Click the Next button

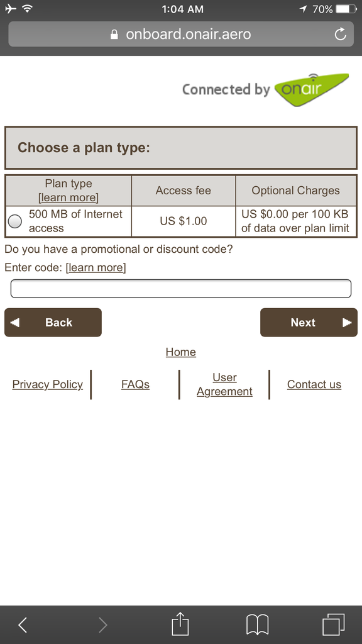[x=309, y=323]
